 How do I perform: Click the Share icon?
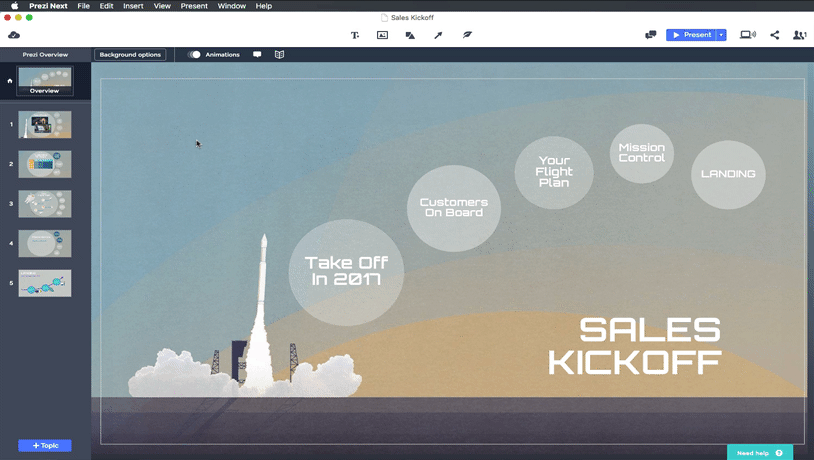[x=775, y=35]
